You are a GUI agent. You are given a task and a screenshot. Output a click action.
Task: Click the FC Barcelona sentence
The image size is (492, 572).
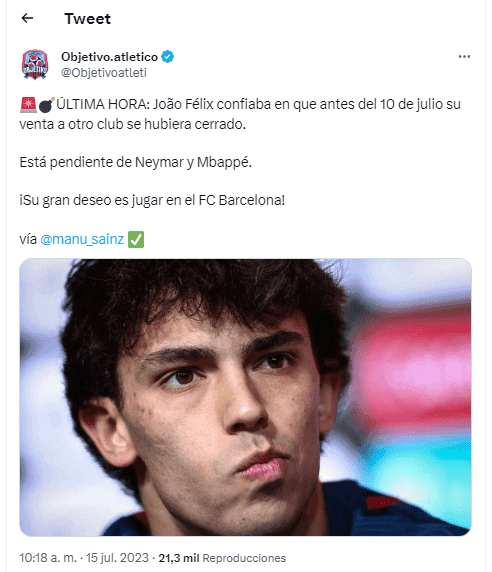coord(152,200)
